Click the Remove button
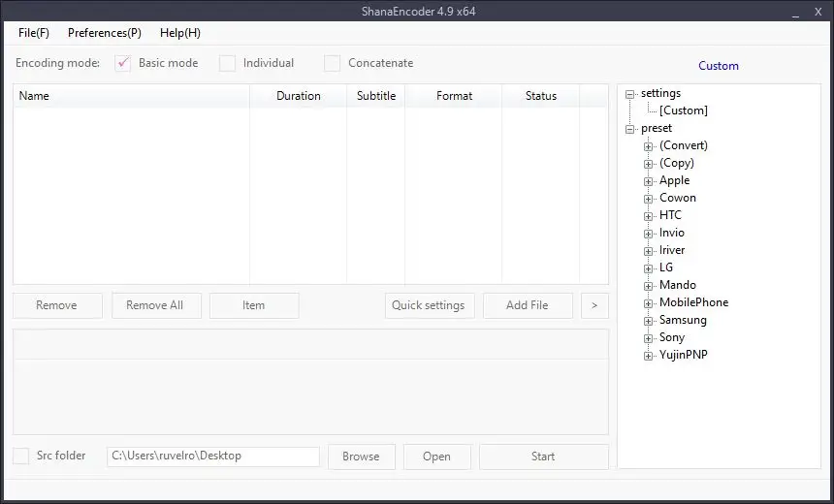 pyautogui.click(x=57, y=305)
